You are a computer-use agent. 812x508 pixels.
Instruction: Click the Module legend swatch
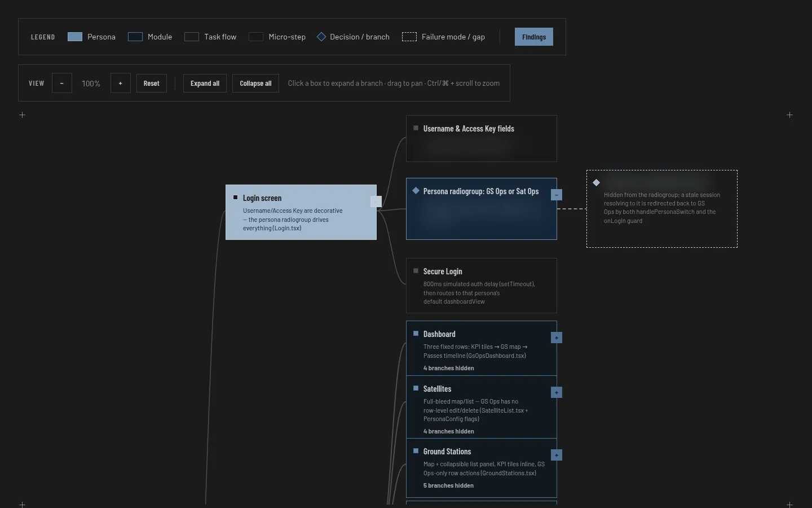[135, 37]
